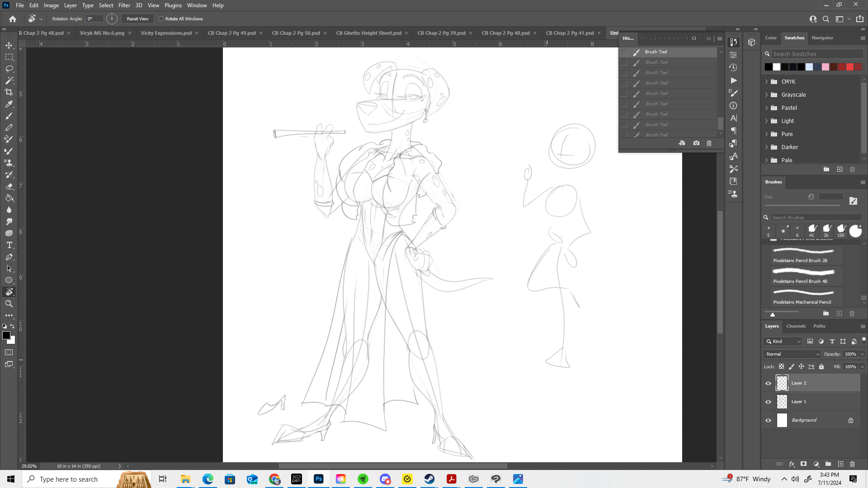Enable Rotate All Windows checkbox

click(x=161, y=19)
